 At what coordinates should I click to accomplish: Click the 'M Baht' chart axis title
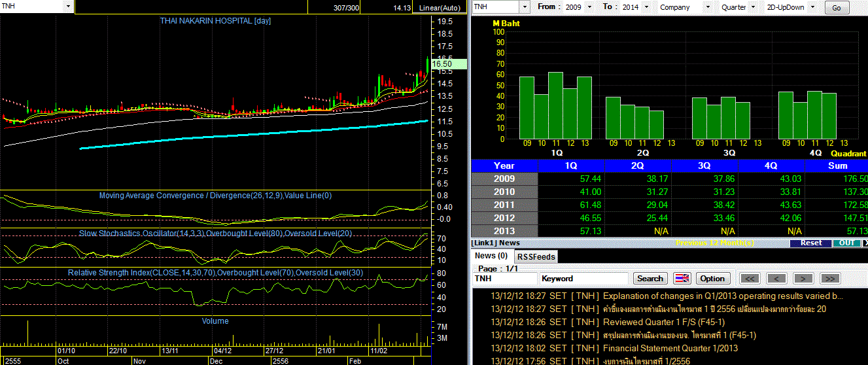pos(506,24)
